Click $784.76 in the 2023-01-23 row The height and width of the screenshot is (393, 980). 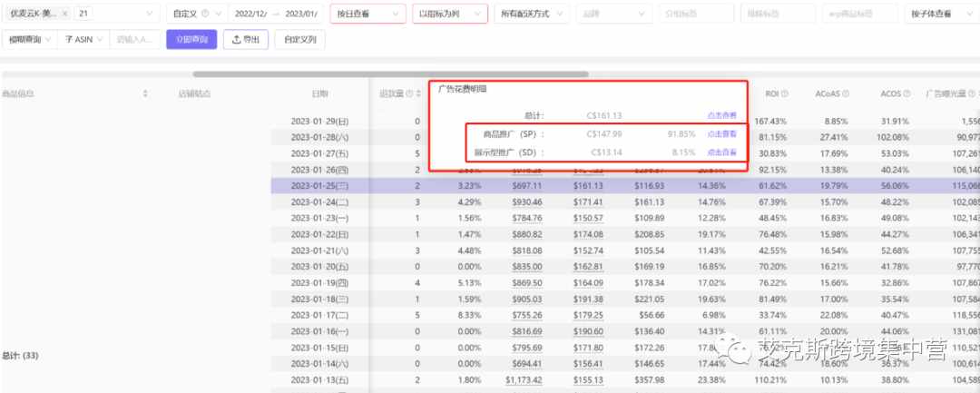click(526, 218)
